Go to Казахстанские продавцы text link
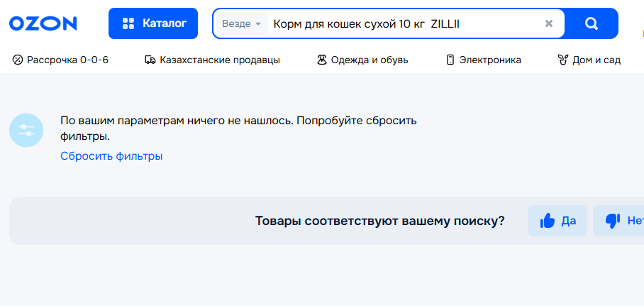Viewport: 644px width, 306px height. pos(219,60)
